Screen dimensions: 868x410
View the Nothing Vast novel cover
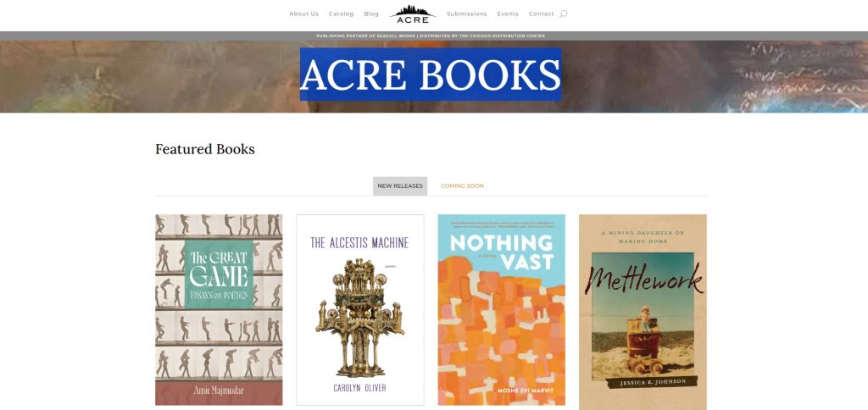(x=502, y=310)
